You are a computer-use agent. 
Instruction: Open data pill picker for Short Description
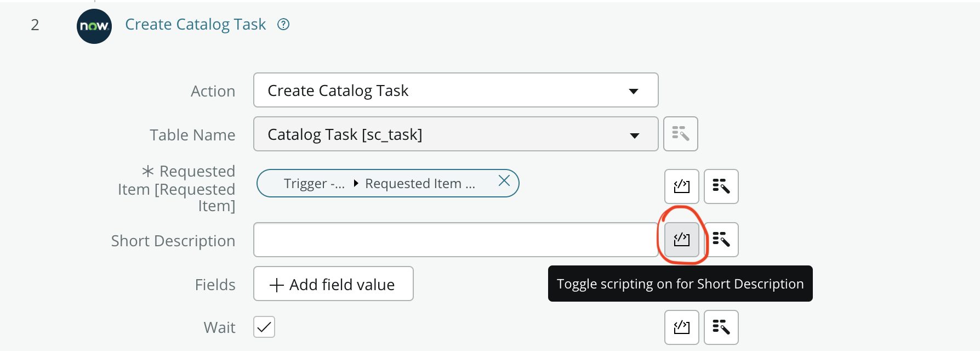tap(721, 240)
